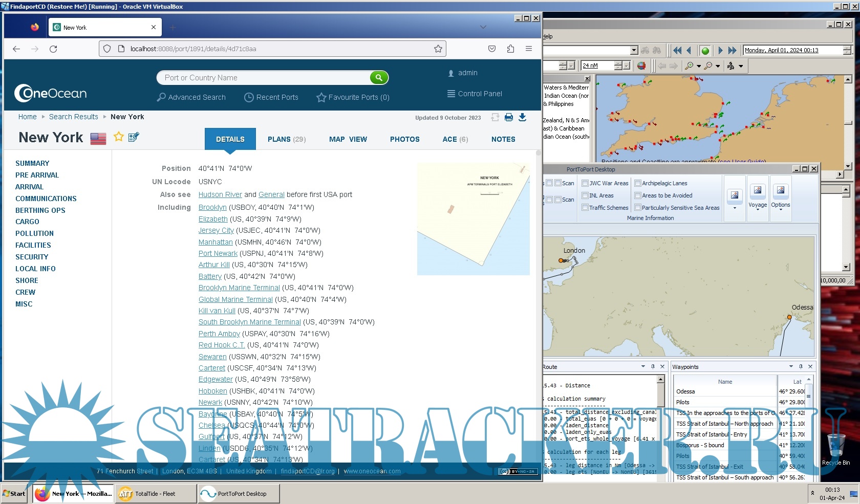Open the zoom out dropdown arrow
The image size is (860, 504).
coord(718,66)
